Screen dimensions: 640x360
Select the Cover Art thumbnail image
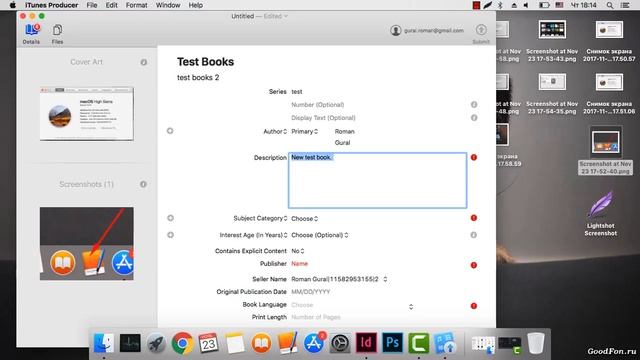pyautogui.click(x=87, y=114)
